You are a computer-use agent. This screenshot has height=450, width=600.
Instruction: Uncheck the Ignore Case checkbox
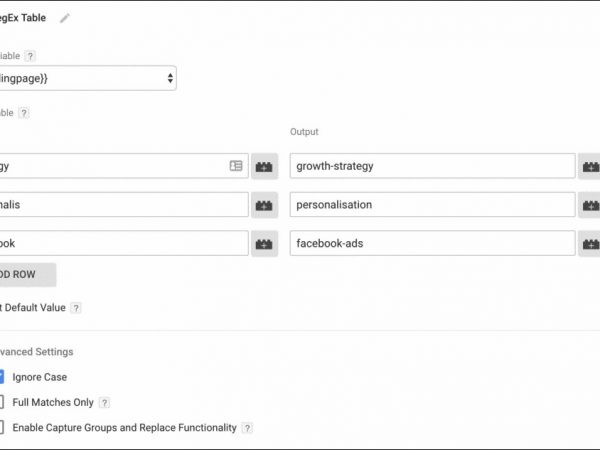click(x=1, y=377)
